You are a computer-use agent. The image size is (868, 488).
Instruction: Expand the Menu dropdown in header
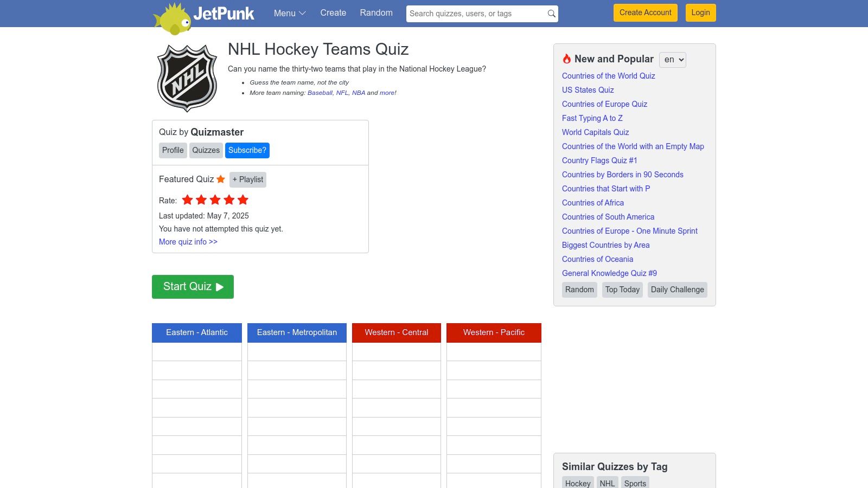click(x=290, y=13)
